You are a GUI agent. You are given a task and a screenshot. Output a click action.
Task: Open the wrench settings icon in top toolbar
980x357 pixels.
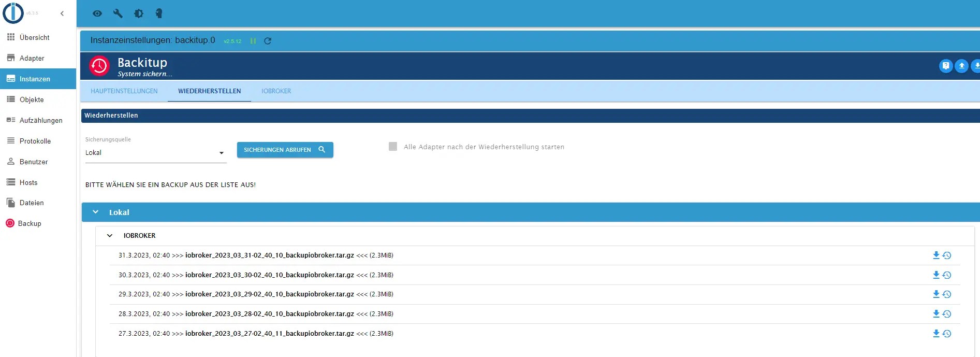click(x=118, y=13)
